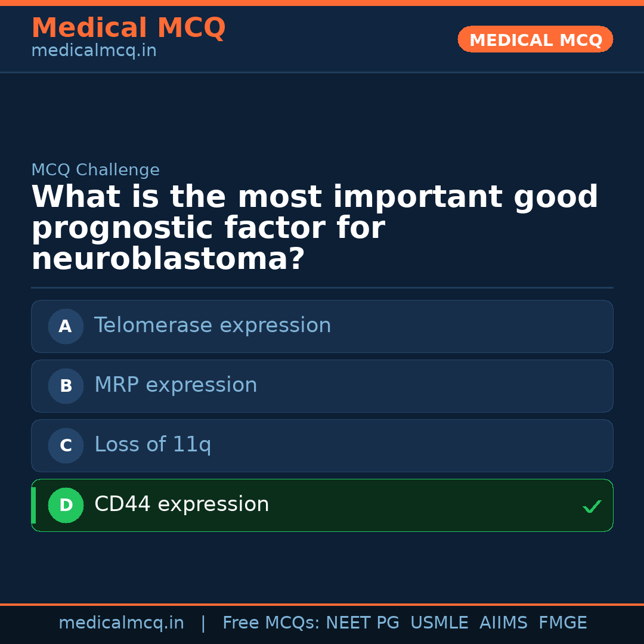Viewport: 644px width, 644px height.
Task: Choose the MRP expression answer
Action: pyautogui.click(x=322, y=386)
